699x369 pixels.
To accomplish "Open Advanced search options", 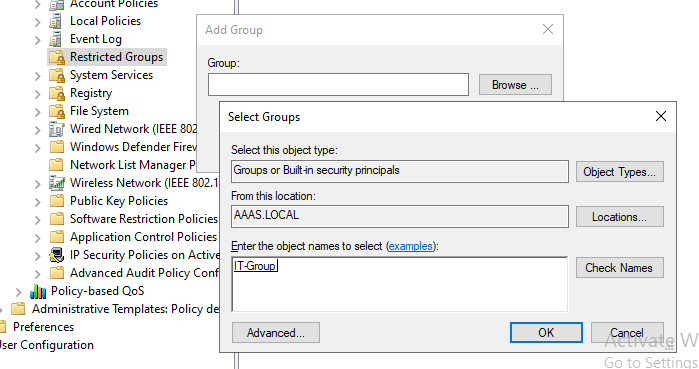I will [275, 332].
